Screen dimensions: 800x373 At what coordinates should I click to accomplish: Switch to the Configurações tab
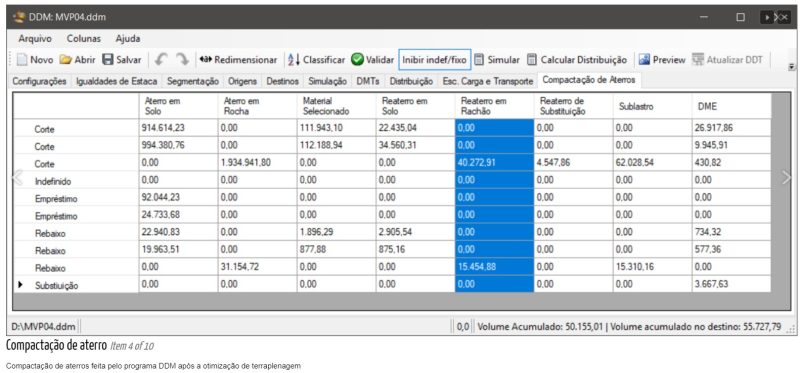point(39,81)
